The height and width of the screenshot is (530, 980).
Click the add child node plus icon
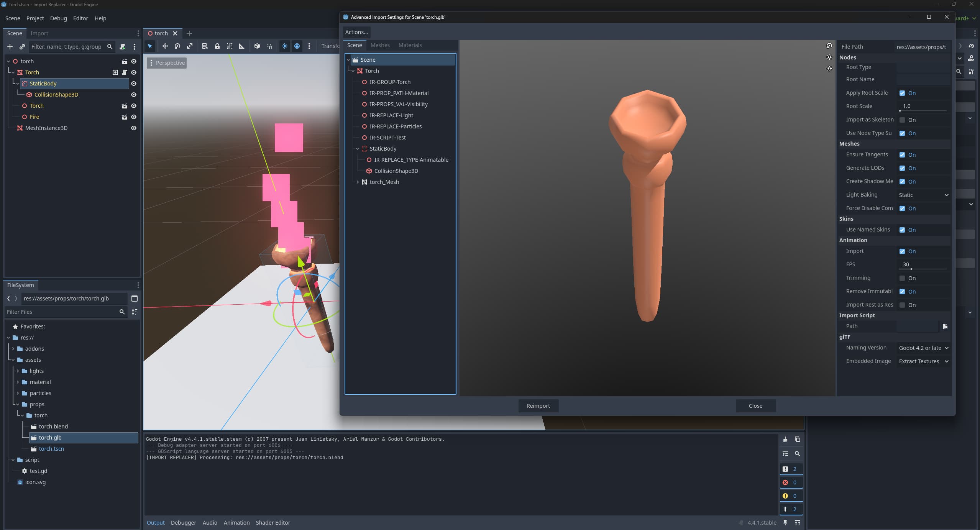pos(10,47)
